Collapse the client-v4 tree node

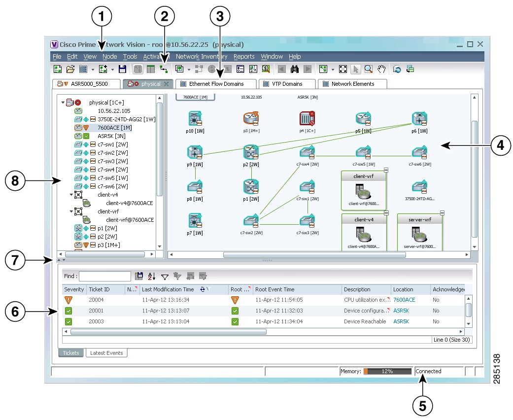[x=71, y=195]
